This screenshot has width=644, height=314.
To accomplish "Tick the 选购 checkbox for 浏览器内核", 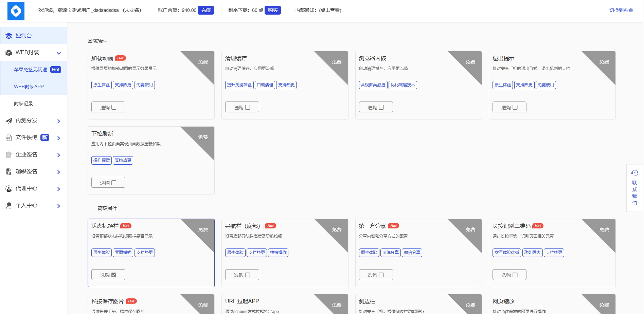I will [x=381, y=107].
